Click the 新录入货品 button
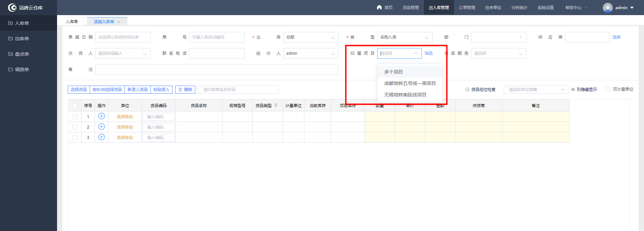Screen dimensions: 644x231 [x=138, y=90]
